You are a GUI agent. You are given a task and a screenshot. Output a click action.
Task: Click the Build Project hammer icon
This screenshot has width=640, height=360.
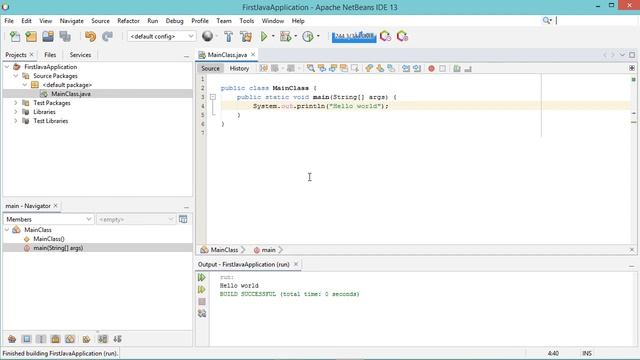click(229, 36)
